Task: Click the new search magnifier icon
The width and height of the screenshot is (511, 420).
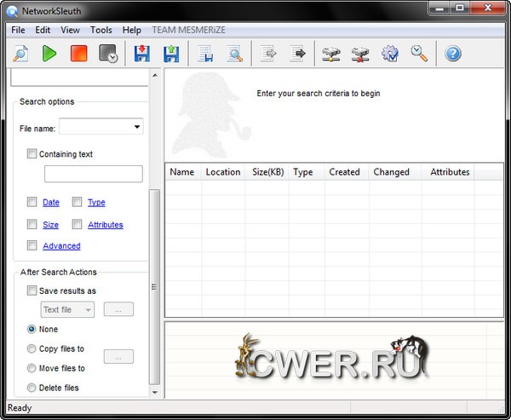Action: point(21,54)
